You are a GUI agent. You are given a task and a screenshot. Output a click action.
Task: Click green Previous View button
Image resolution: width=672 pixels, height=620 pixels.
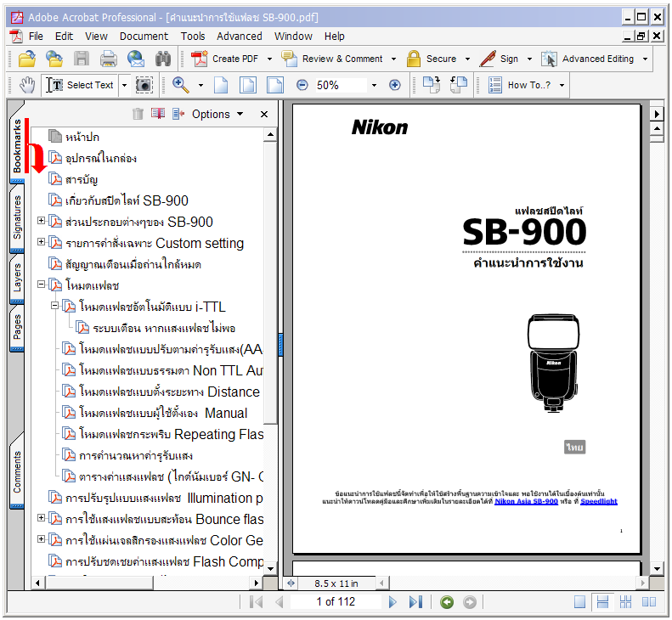pos(447,602)
